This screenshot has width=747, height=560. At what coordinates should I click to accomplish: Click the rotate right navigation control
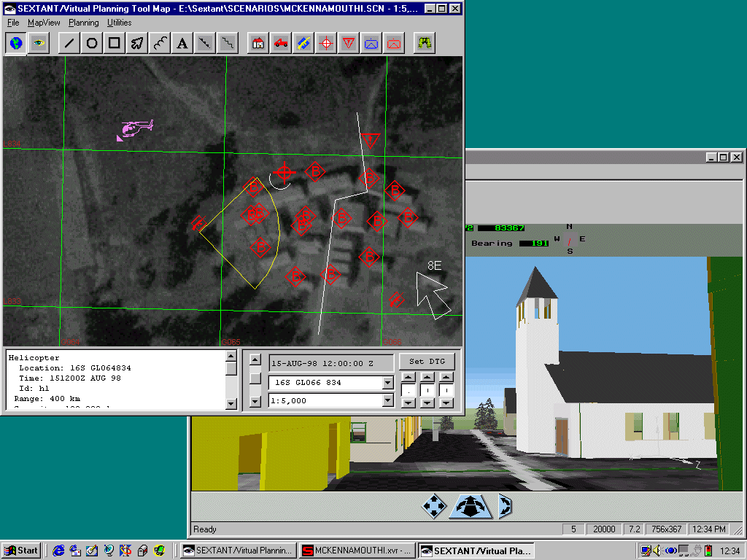505,506
